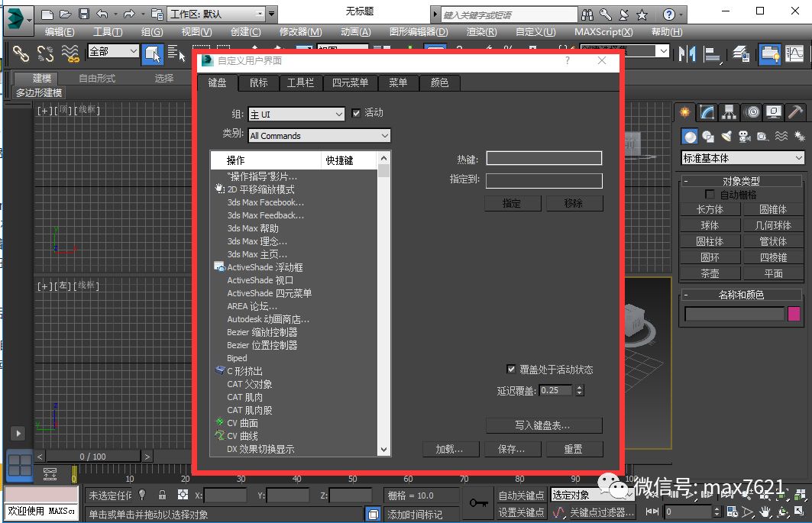Click the Align tool icon

pos(712,54)
